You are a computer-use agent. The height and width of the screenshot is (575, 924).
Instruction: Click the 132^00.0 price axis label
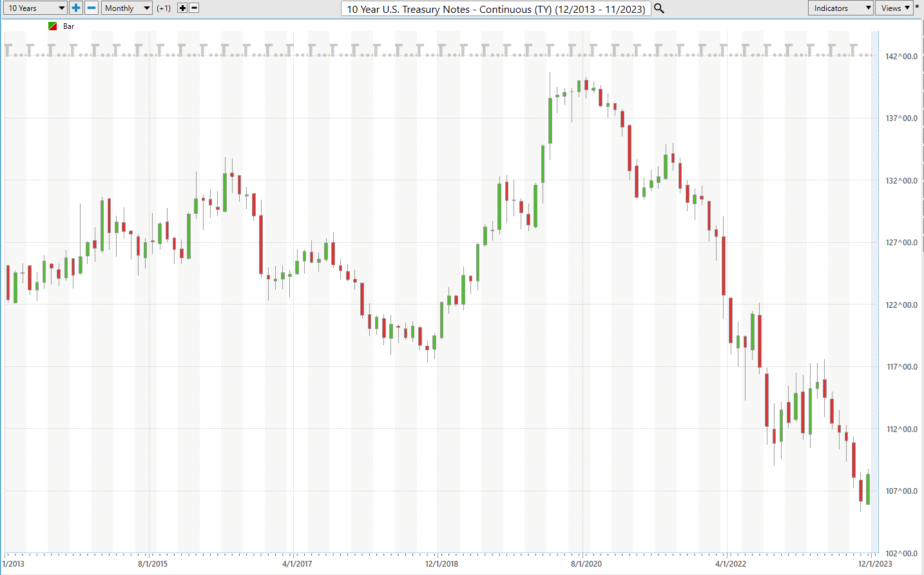click(x=901, y=181)
